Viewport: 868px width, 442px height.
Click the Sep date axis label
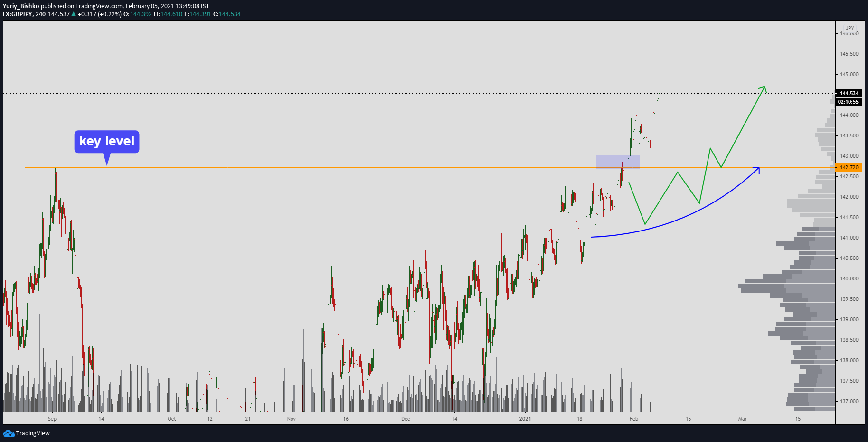point(52,419)
